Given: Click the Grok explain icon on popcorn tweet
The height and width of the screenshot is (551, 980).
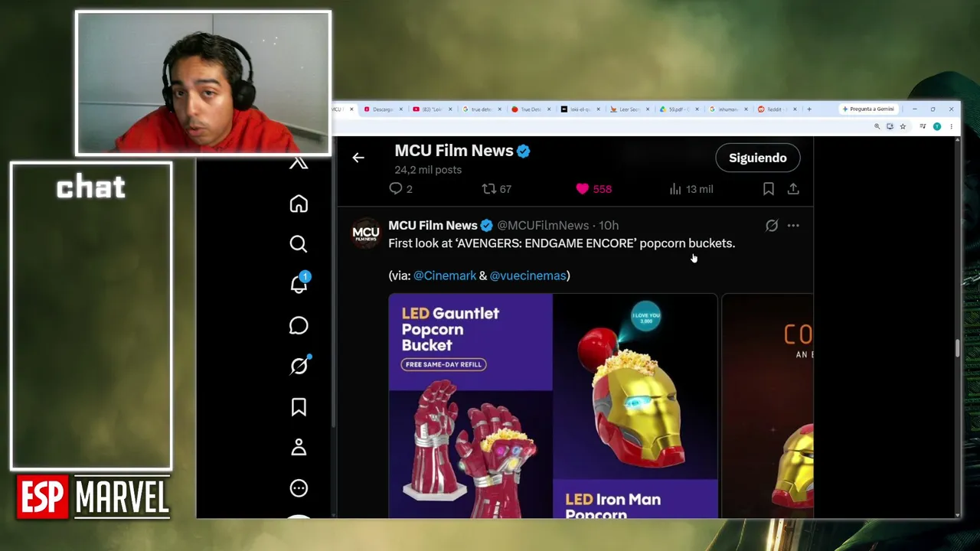Looking at the screenshot, I should (x=772, y=226).
